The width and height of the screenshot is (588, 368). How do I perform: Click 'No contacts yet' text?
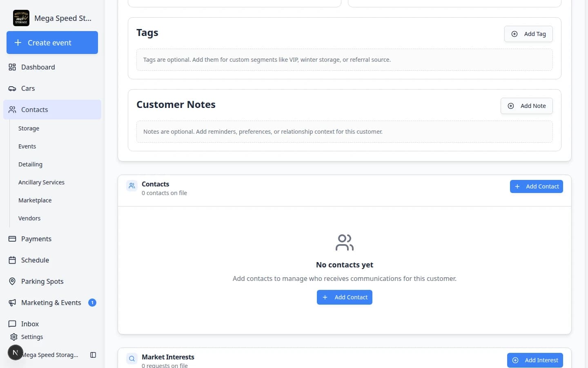tap(345, 265)
